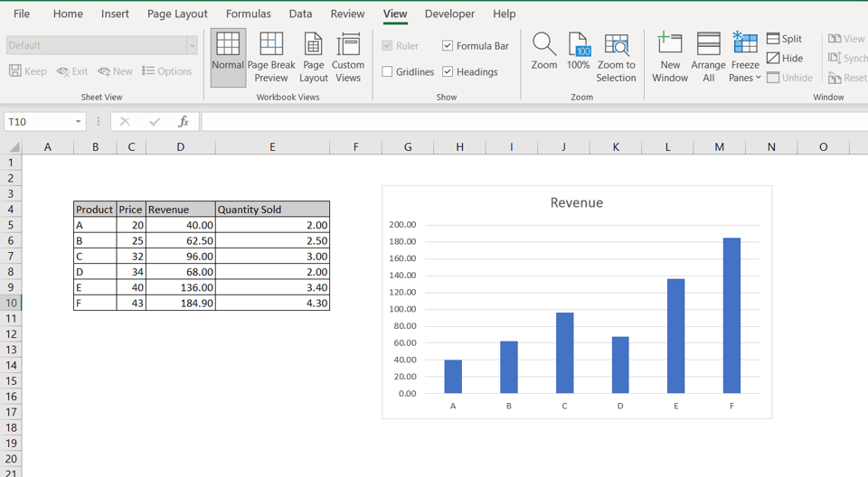Click Reset Window Position icon
The width and height of the screenshot is (868, 477).
835,78
